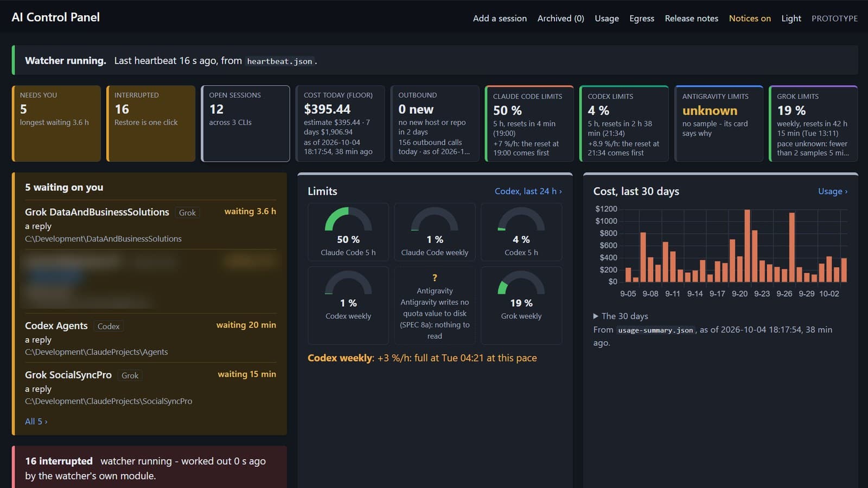Click the C:\Development\DataAndBusinessSolutions path
Screen dimensions: 868x488
tap(103, 239)
